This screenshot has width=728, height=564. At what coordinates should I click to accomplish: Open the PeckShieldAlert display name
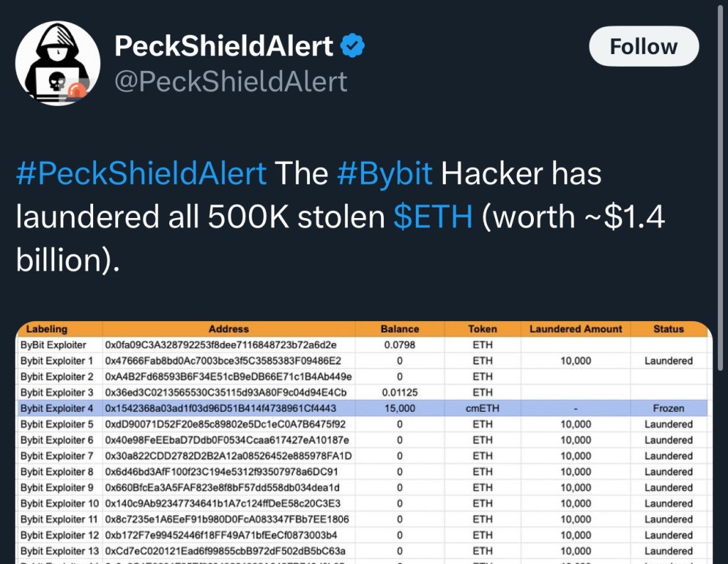click(x=224, y=47)
